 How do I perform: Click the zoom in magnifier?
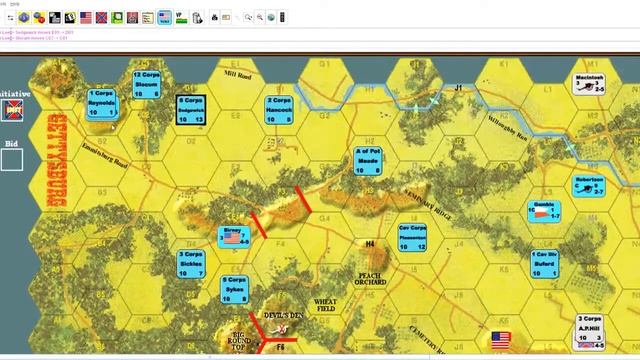pos(260,18)
